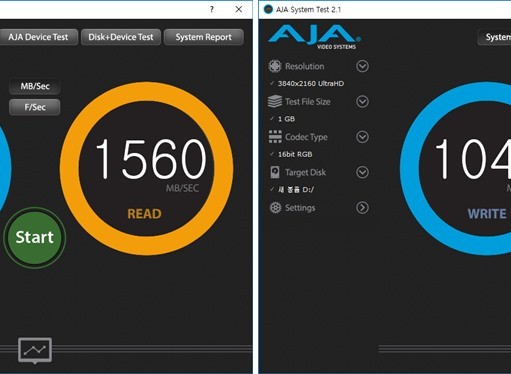The width and height of the screenshot is (511, 374).
Task: Click the Target Disk drive icon
Action: click(x=275, y=172)
